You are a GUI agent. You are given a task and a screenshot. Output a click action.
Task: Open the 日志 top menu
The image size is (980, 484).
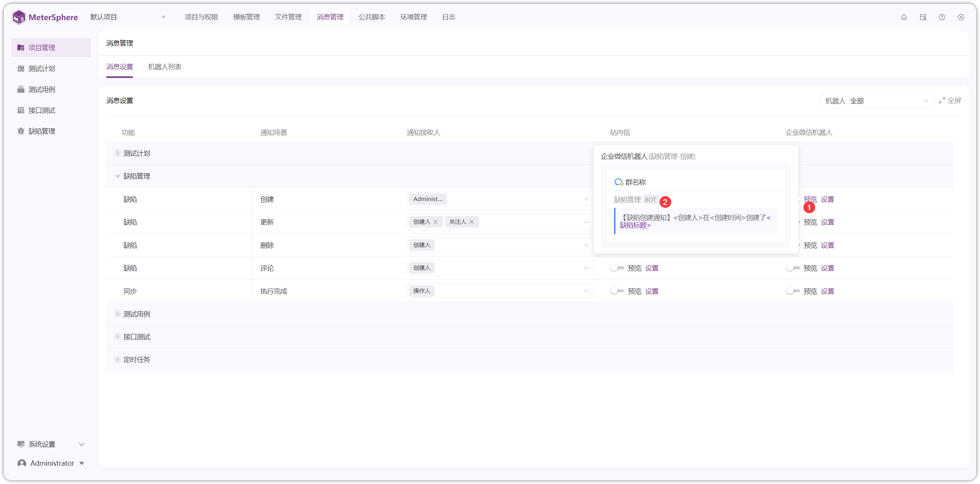(x=449, y=17)
